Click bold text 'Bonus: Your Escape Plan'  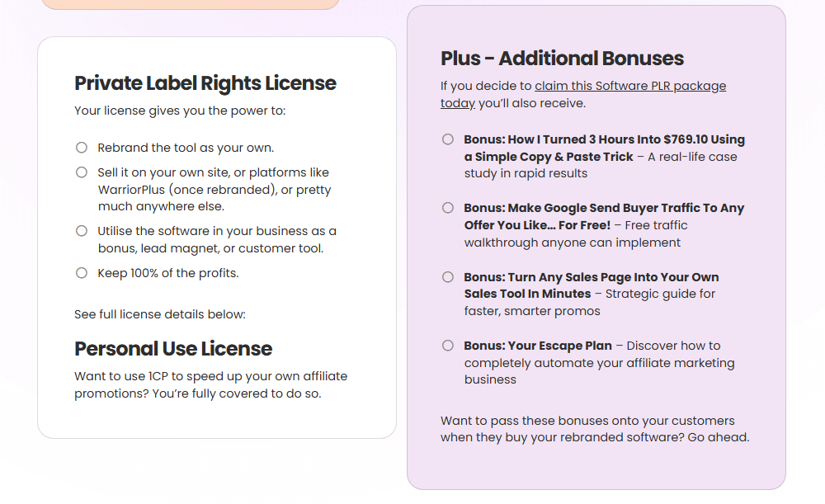pyautogui.click(x=538, y=346)
